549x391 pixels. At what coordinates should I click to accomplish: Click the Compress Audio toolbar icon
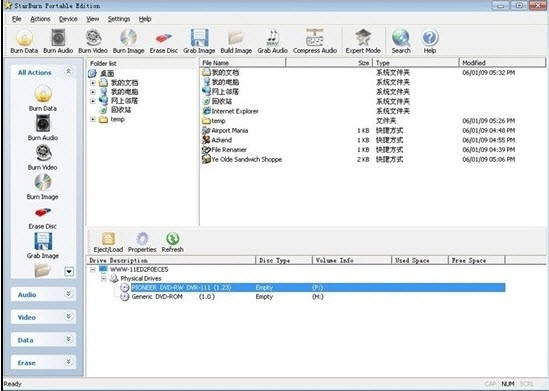click(315, 41)
